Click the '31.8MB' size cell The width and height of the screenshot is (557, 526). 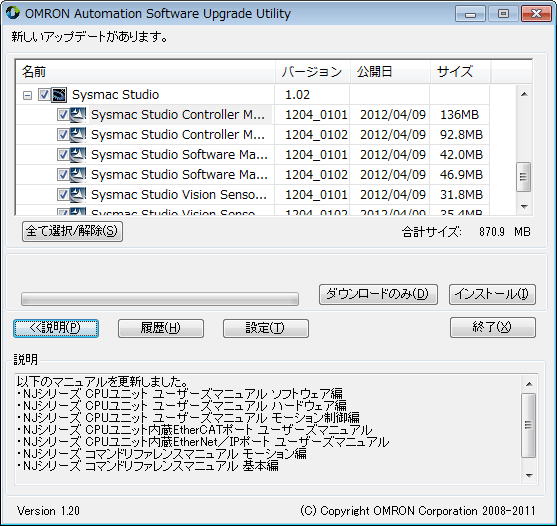point(461,194)
